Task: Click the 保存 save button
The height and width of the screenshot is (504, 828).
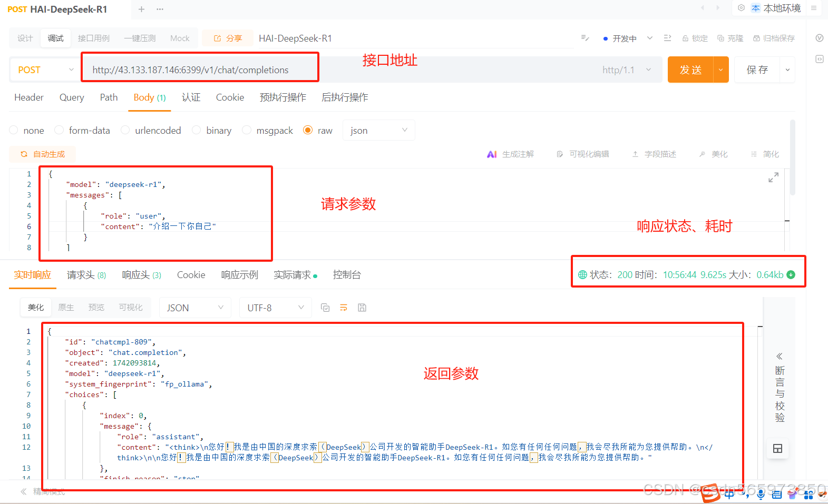Action: click(757, 70)
